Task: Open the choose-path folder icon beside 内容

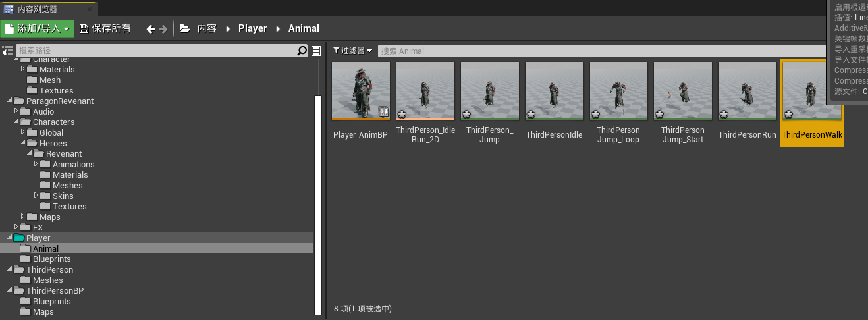Action: pyautogui.click(x=184, y=28)
